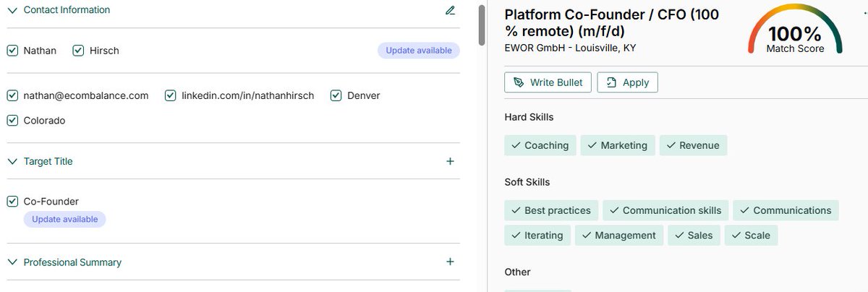Select the Best practices soft skill chip
The image size is (868, 292).
[x=551, y=210]
